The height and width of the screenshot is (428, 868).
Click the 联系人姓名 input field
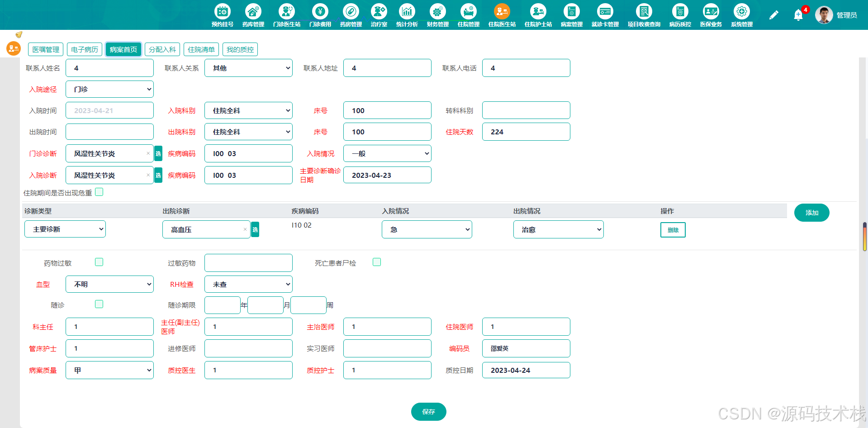point(109,68)
